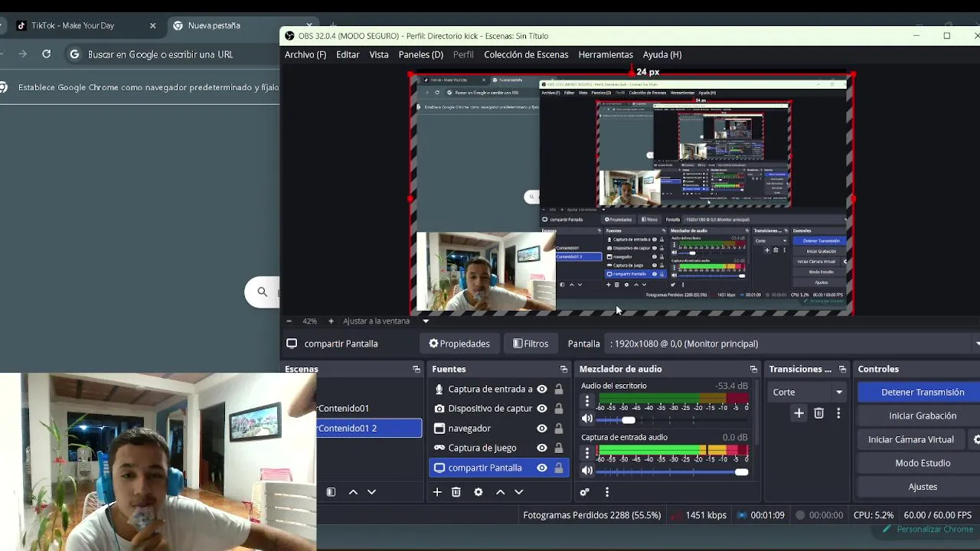Click Personalizar Chrome link
Screen dimensions: 980x551
click(x=928, y=529)
